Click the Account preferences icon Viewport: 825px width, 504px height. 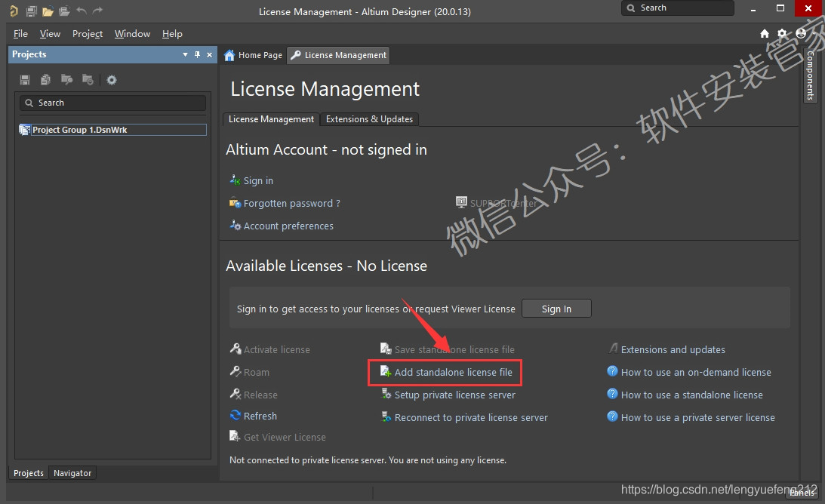[x=235, y=225]
